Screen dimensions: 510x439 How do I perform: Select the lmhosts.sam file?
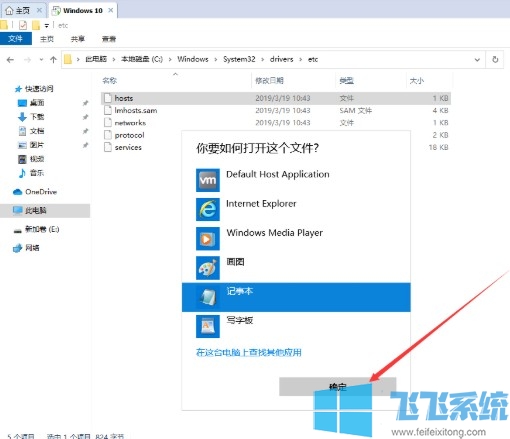coord(136,110)
